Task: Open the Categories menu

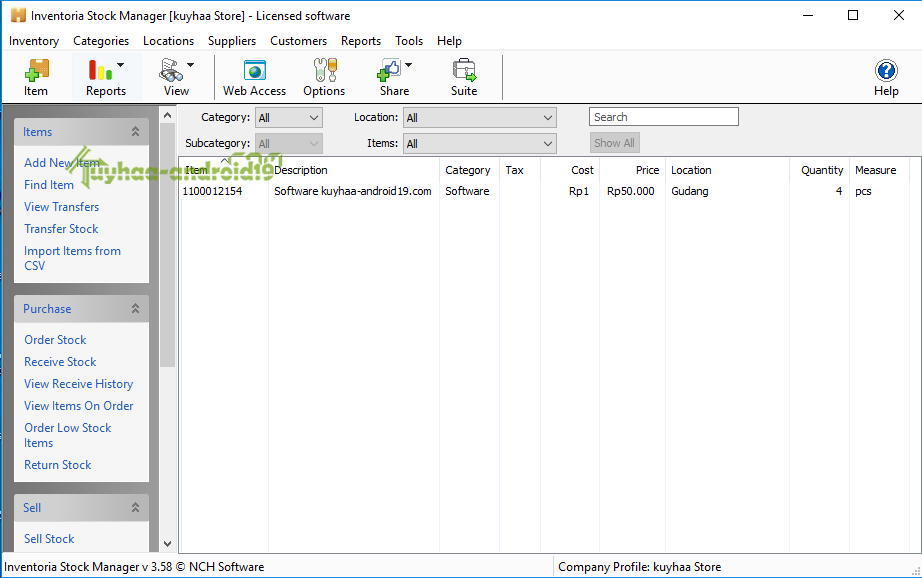Action: click(x=101, y=41)
